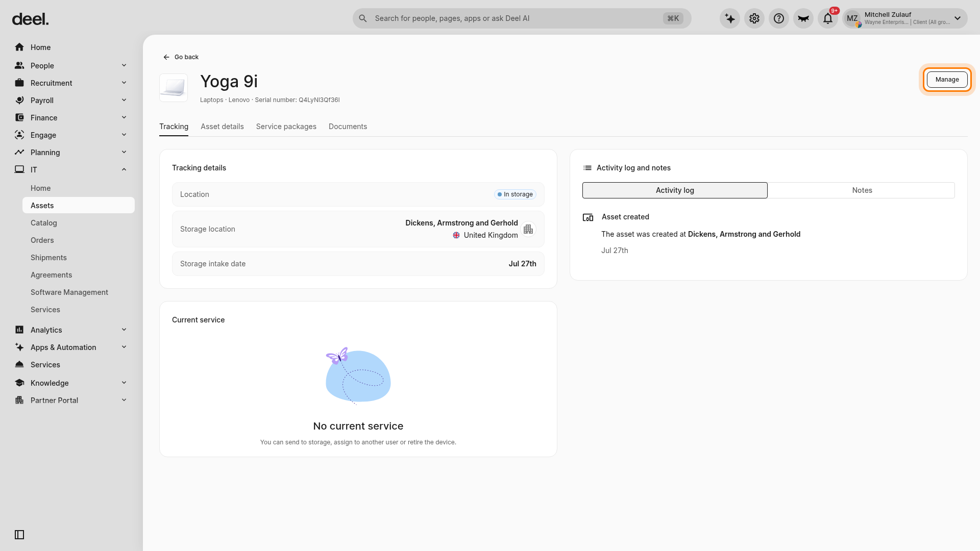Expand the Engage menu chevron
The width and height of the screenshot is (980, 551).
pyautogui.click(x=124, y=135)
